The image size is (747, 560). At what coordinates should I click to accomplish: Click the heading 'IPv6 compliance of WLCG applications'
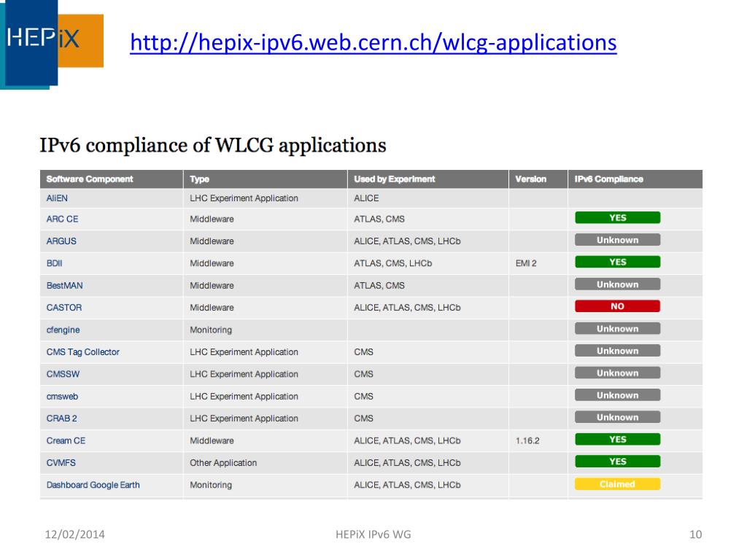point(213,145)
